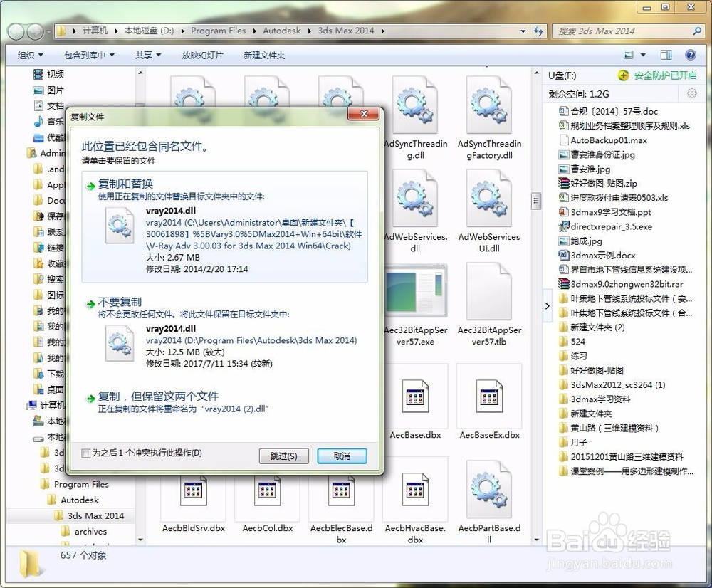Screen dimensions: 712x588
Task: Click 新建文件夹 toolbar item
Action: 264,55
